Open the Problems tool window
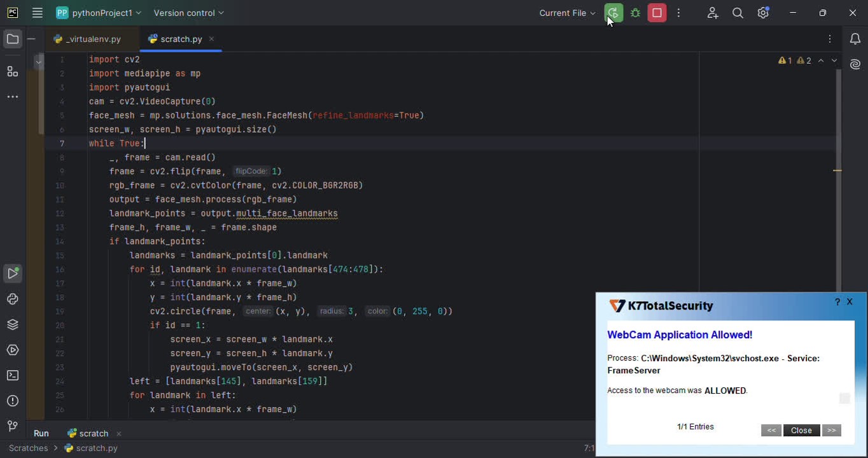The image size is (868, 458). point(13,401)
